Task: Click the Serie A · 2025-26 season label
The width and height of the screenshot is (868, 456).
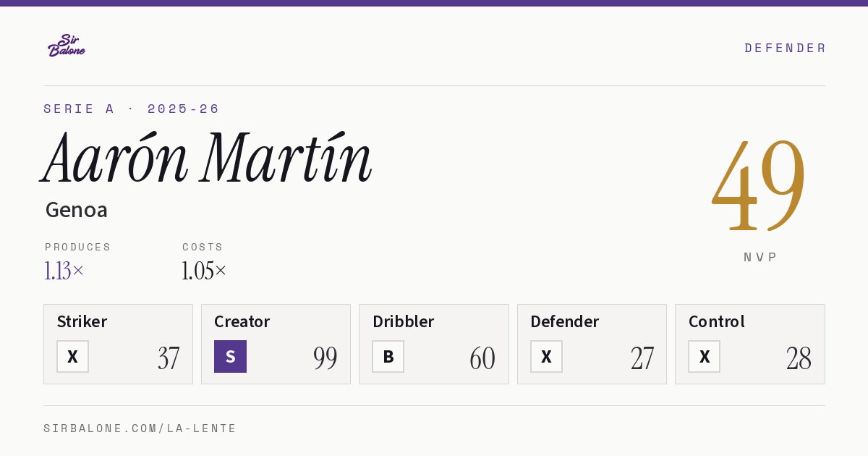Action: click(132, 109)
